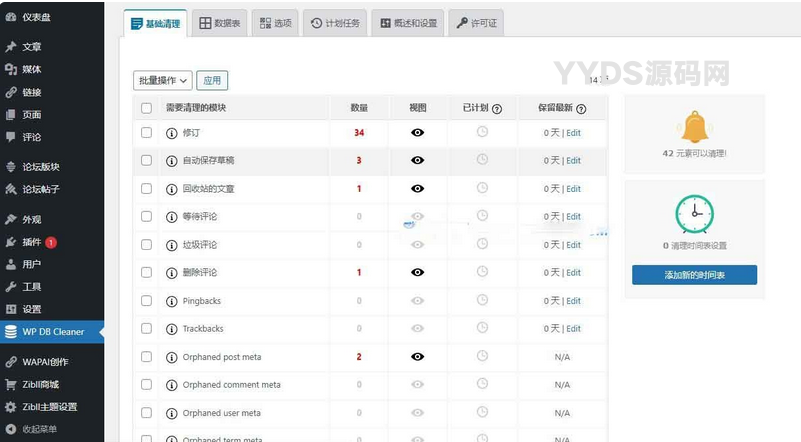
Task: Click the 应用 apply button
Action: 211,80
